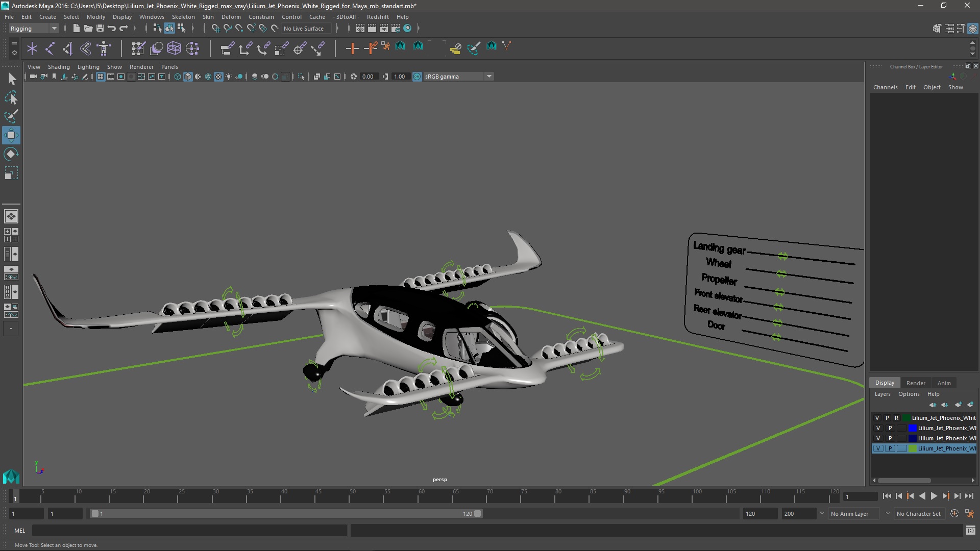Click the dark green layer color swatch
Viewport: 980px width, 551px height.
pyautogui.click(x=906, y=418)
